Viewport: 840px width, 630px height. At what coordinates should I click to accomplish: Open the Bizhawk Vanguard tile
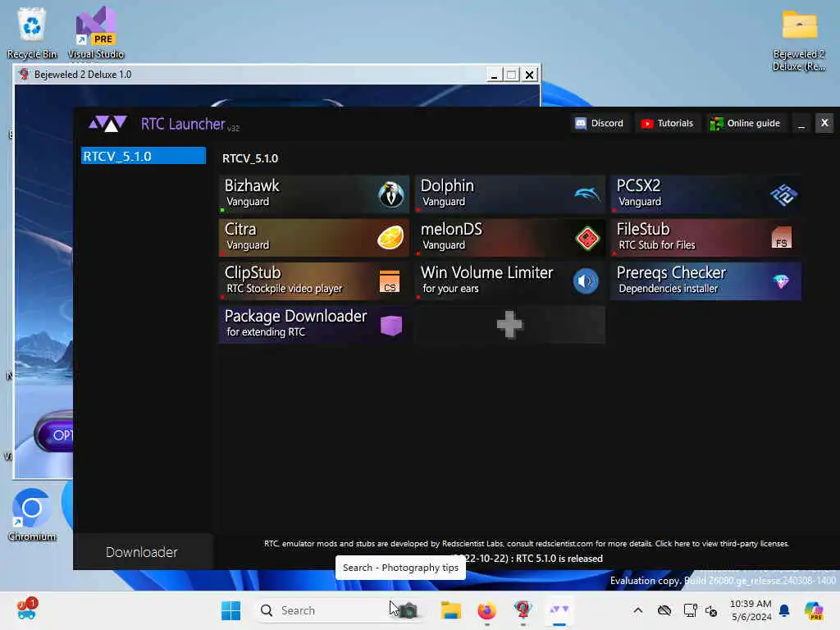coord(314,194)
